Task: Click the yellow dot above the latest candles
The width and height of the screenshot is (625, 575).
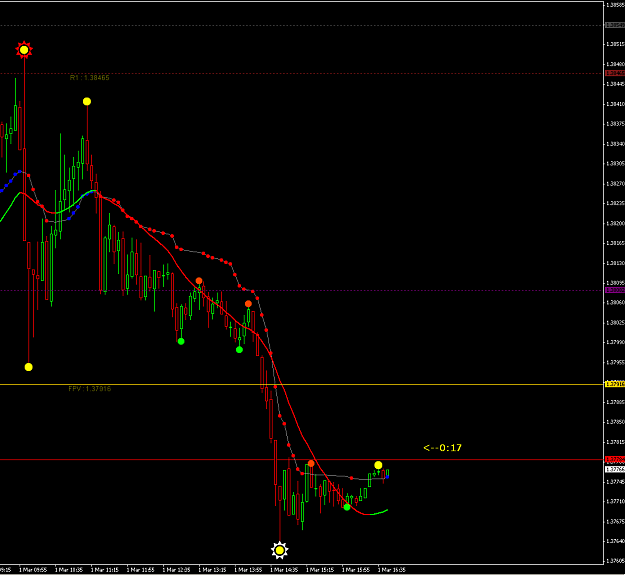Action: pos(378,465)
